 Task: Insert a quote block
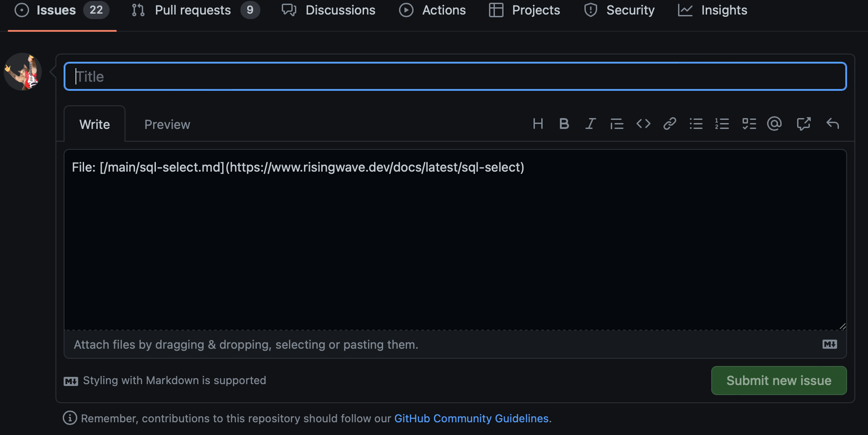(617, 124)
